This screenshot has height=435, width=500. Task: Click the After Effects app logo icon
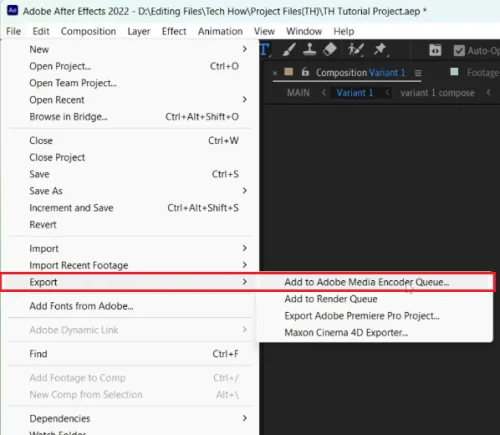[12, 10]
